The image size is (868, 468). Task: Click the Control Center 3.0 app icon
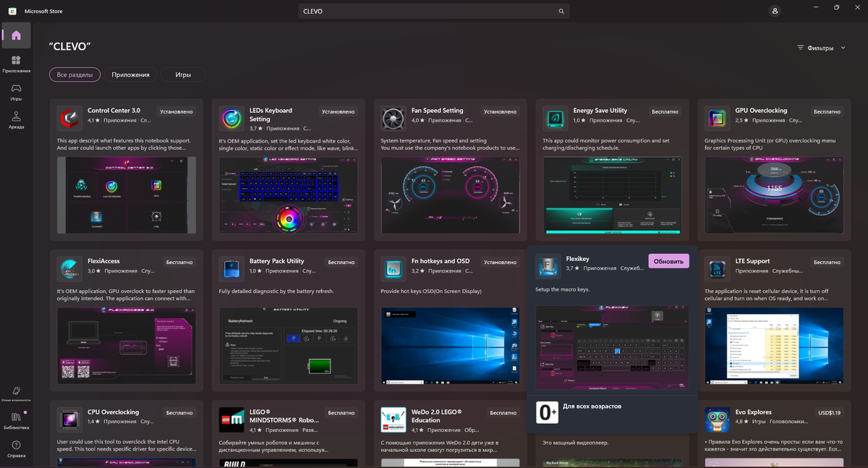tap(69, 117)
